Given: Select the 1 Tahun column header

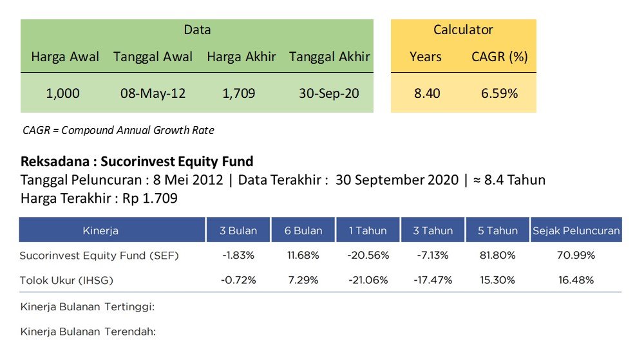Looking at the screenshot, I should (x=368, y=230).
